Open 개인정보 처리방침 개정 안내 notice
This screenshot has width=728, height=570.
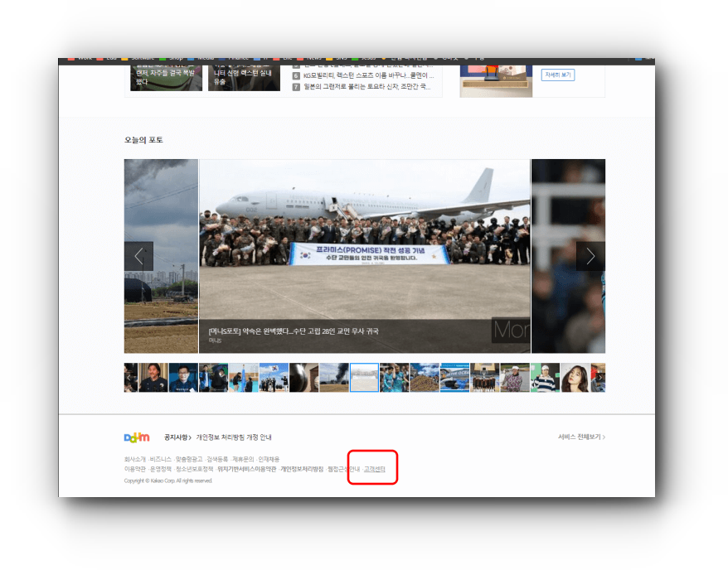(234, 437)
